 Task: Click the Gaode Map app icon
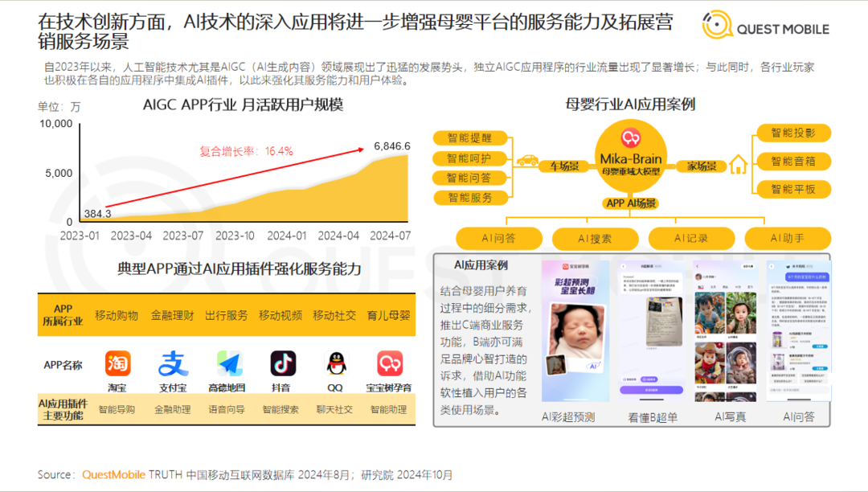(x=229, y=364)
